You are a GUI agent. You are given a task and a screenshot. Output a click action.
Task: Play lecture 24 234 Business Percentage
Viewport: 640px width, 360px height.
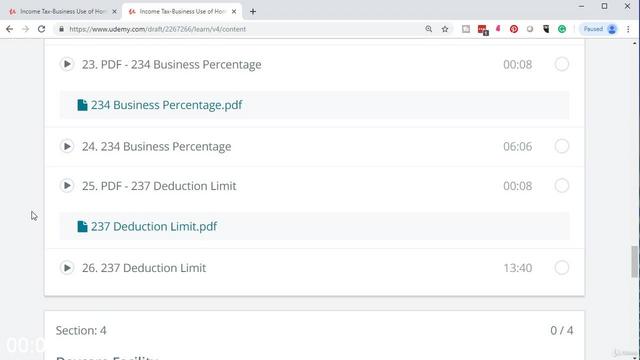pos(67,146)
